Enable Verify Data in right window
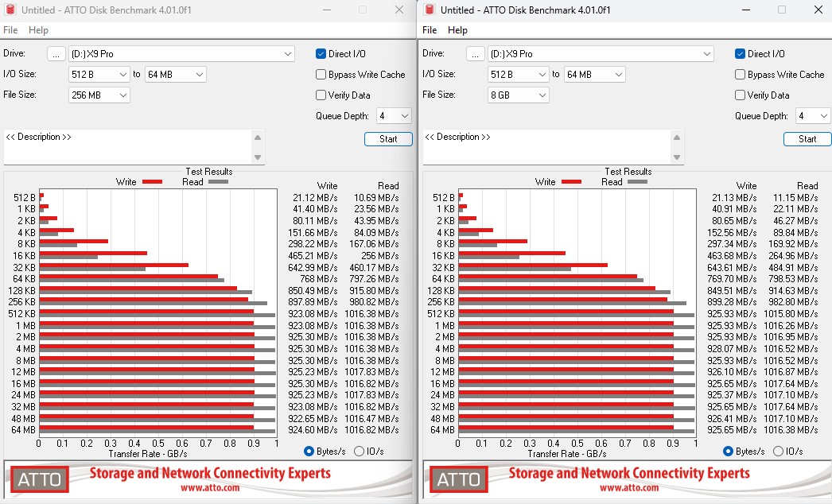This screenshot has height=504, width=832. [x=740, y=95]
